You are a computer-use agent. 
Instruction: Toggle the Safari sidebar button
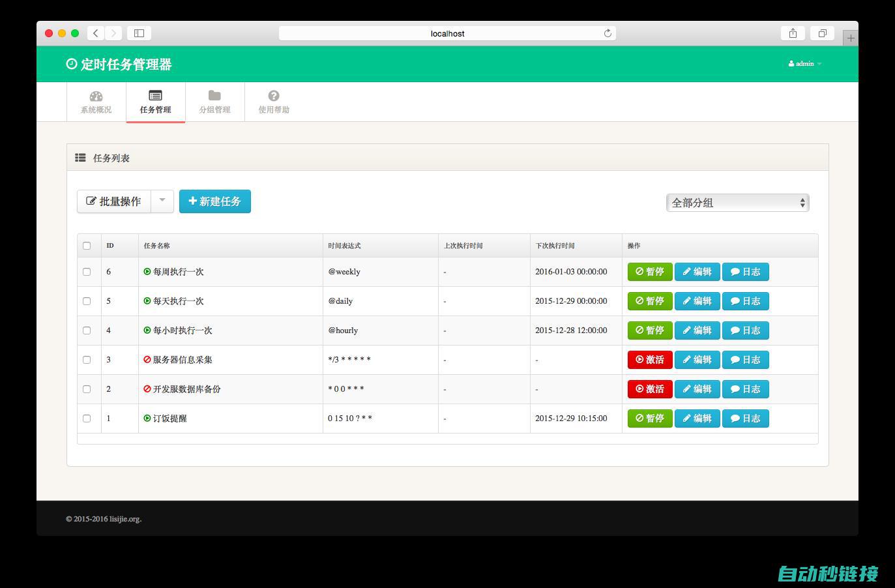139,33
